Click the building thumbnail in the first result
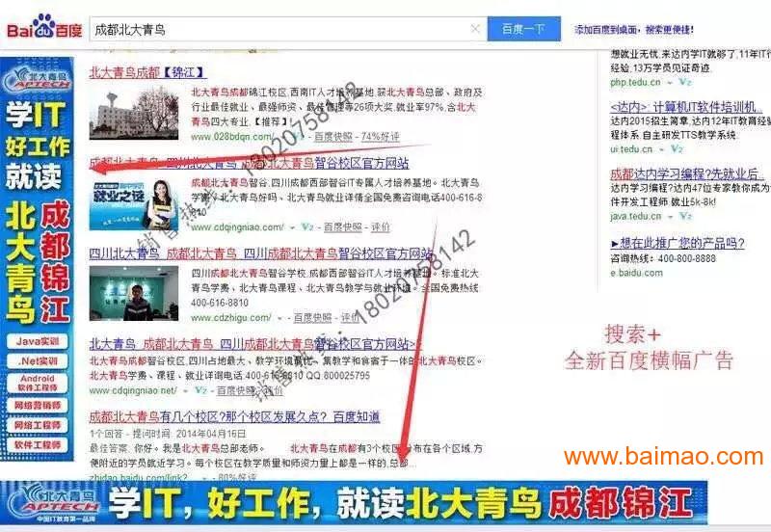This screenshot has width=771, height=532. (134, 113)
